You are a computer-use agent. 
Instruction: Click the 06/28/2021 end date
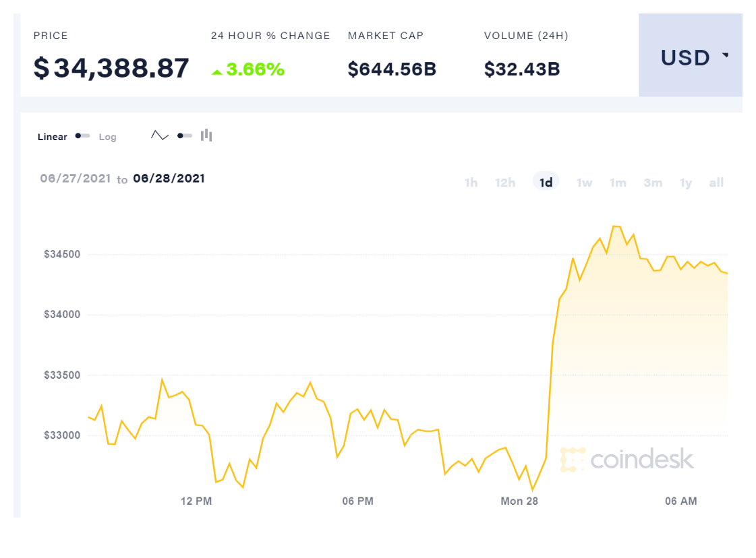[169, 179]
